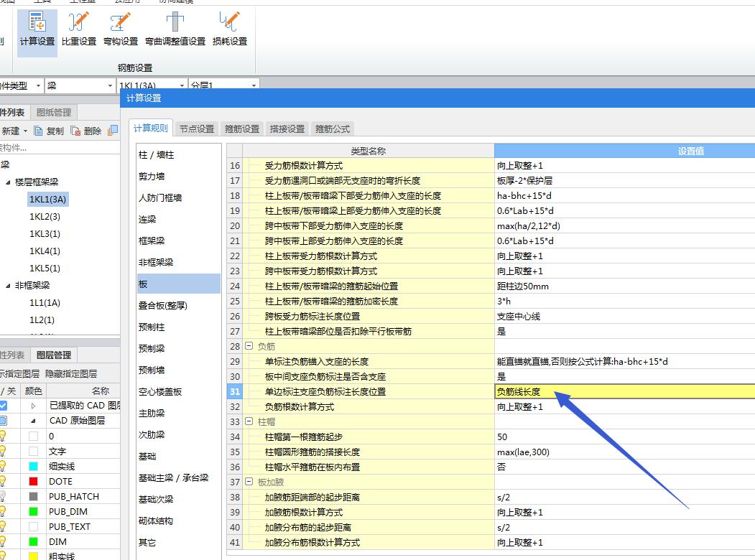
Task: Toggle lightbulb for 文字 layer
Action: coord(2,452)
